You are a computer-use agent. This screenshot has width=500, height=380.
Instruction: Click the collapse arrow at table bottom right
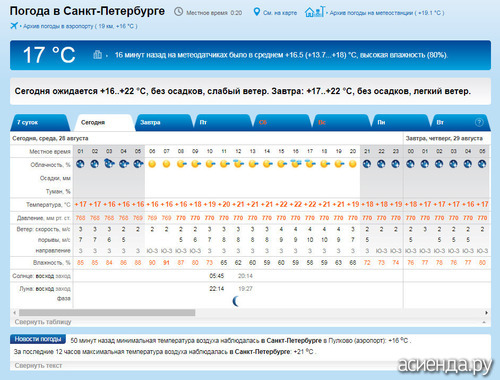pyautogui.click(x=484, y=322)
